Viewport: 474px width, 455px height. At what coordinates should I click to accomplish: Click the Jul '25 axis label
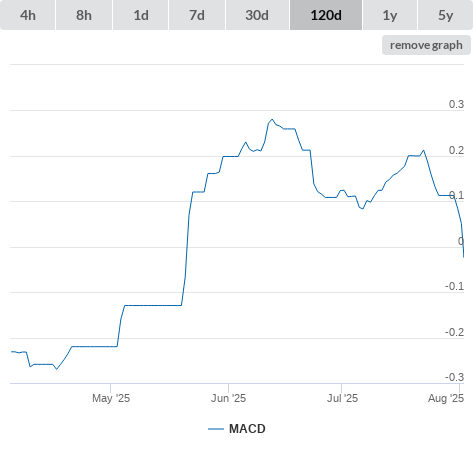342,398
